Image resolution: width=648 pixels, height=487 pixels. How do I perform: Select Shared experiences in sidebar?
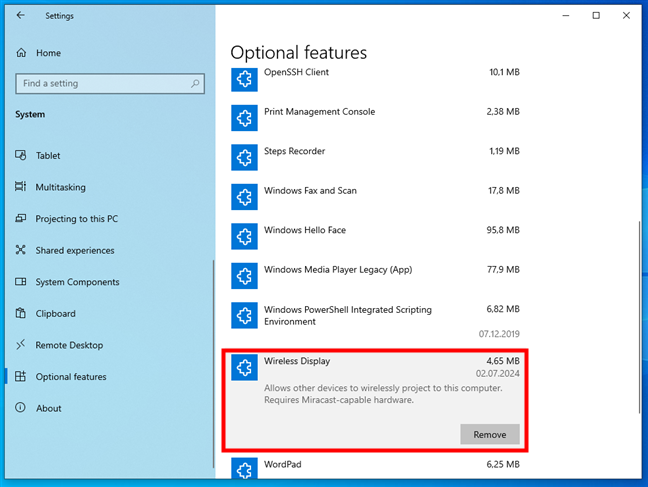click(x=75, y=251)
